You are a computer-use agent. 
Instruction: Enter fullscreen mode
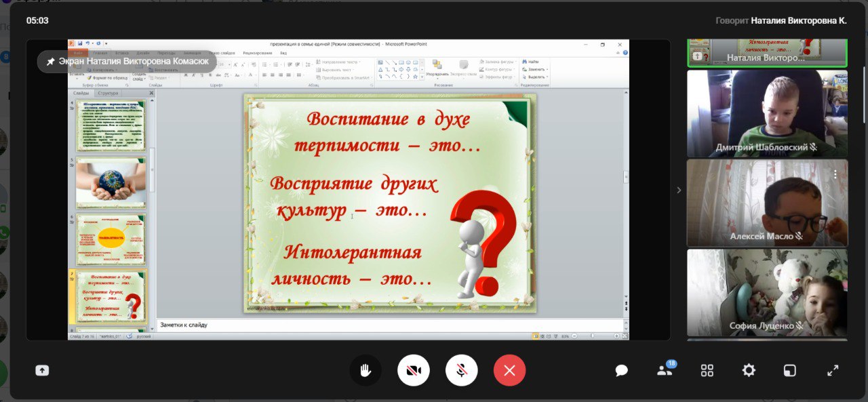[x=833, y=370]
